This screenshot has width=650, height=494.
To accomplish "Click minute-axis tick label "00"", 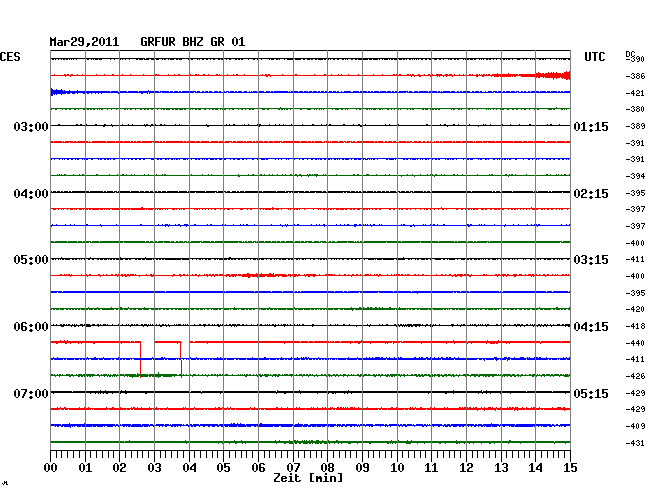I will [51, 468].
